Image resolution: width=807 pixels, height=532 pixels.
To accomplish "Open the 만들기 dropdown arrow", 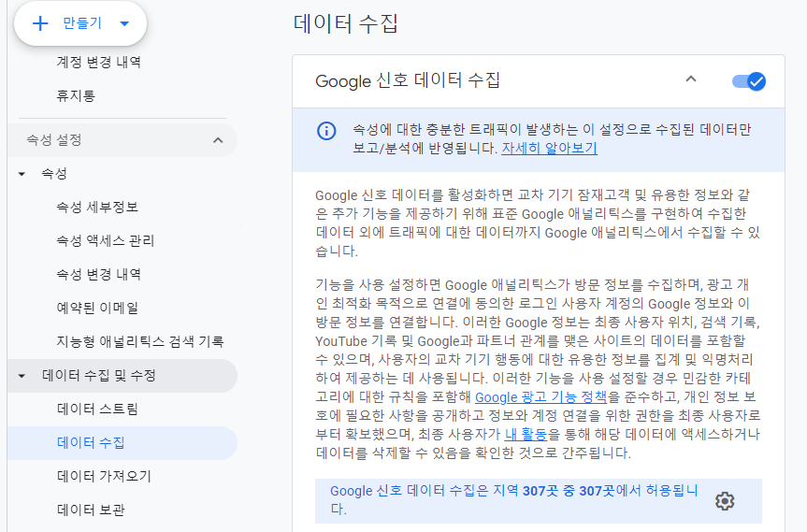I will [124, 23].
